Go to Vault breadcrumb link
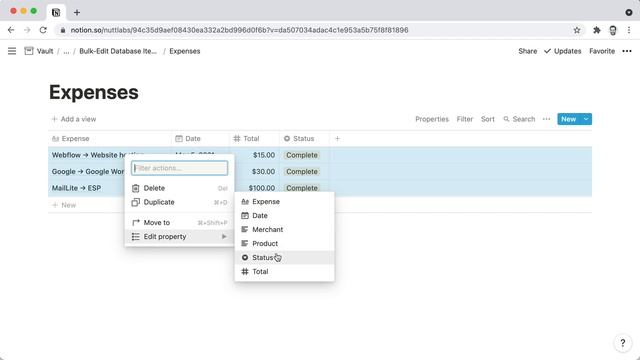 tap(45, 51)
